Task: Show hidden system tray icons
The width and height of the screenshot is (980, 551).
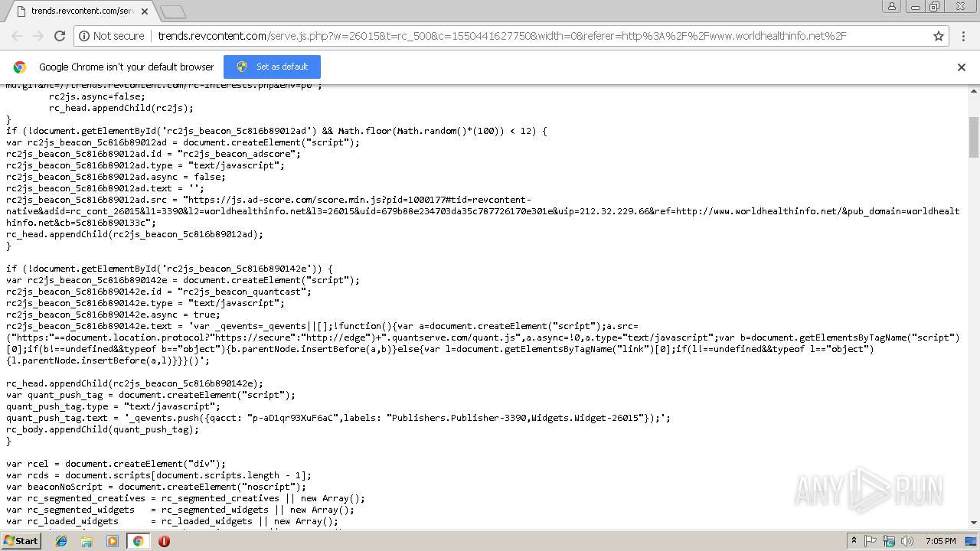Action: pyautogui.click(x=854, y=541)
